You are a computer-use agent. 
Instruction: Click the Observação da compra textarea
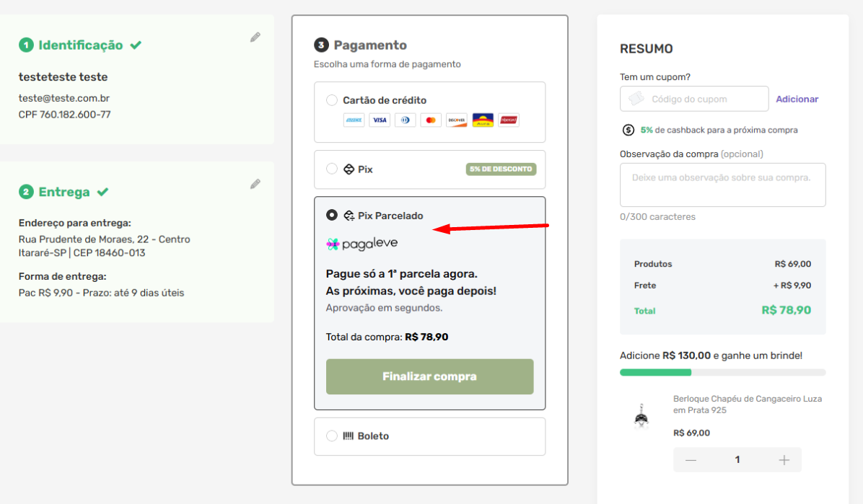[722, 185]
